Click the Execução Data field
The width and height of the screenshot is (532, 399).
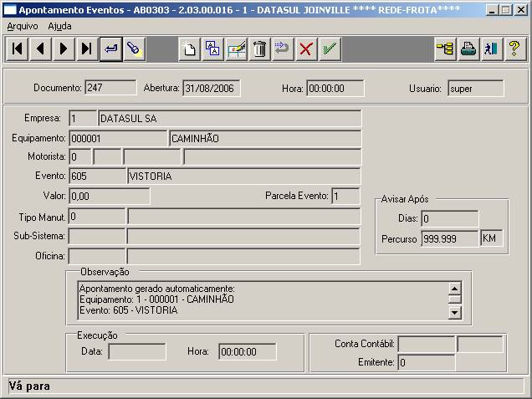tap(137, 351)
